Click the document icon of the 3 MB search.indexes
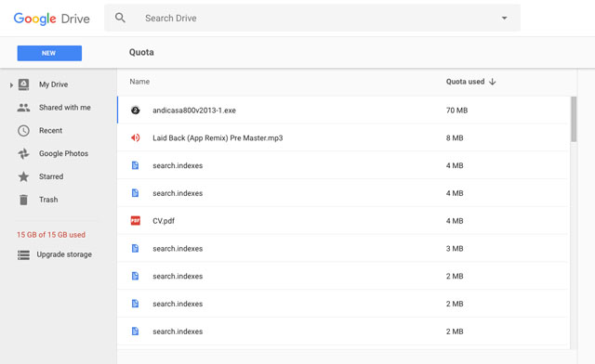The image size is (595, 364). pyautogui.click(x=135, y=248)
